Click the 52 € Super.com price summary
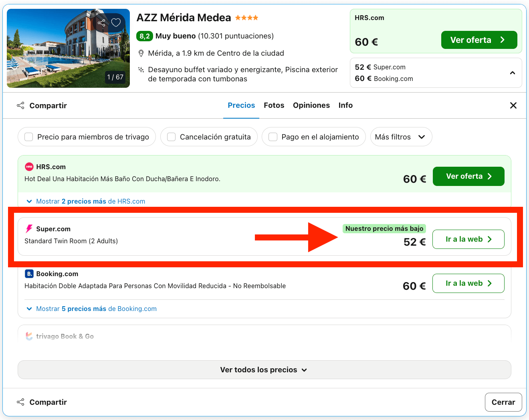Viewport: 529px width, 420px height. click(380, 67)
